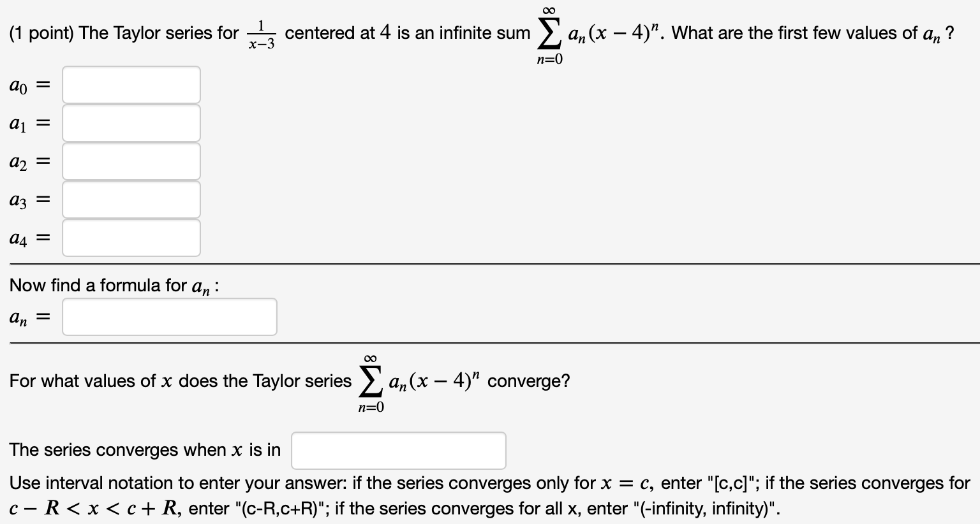Click the a4 answer input field
The image size is (980, 524).
[131, 237]
